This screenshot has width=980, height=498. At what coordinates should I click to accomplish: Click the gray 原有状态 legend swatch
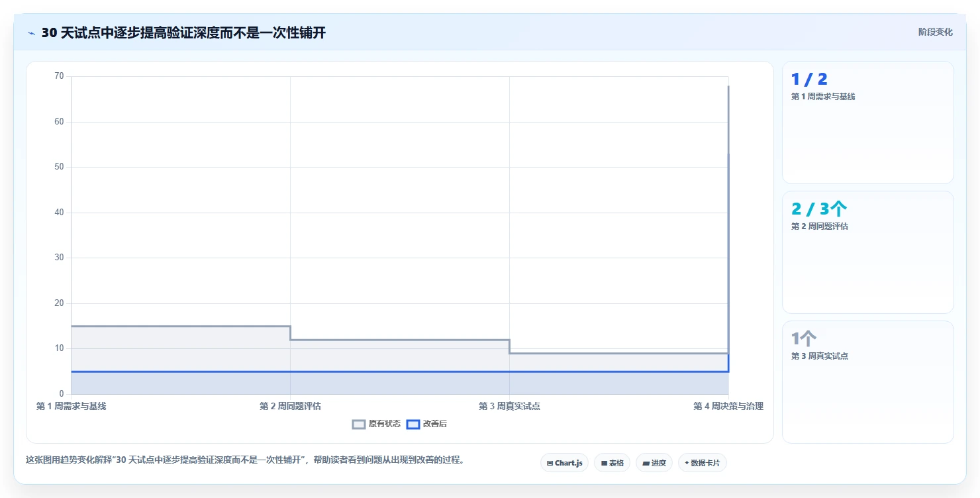tap(359, 424)
